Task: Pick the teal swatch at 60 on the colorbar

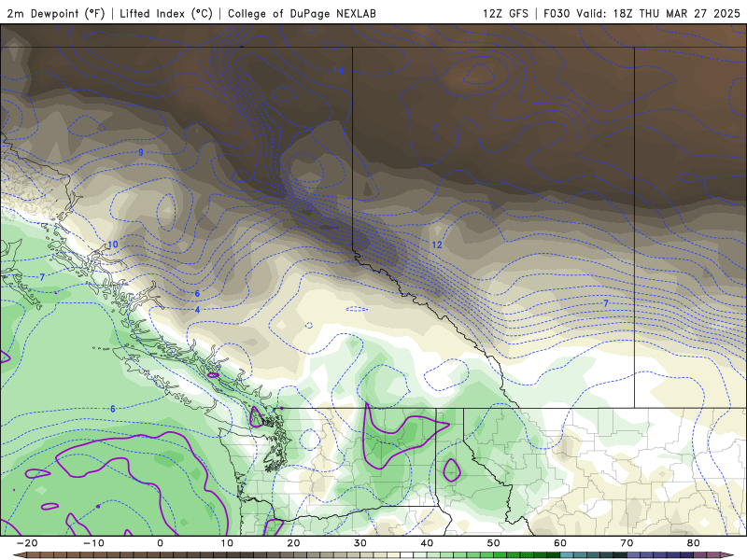Action: click(567, 554)
